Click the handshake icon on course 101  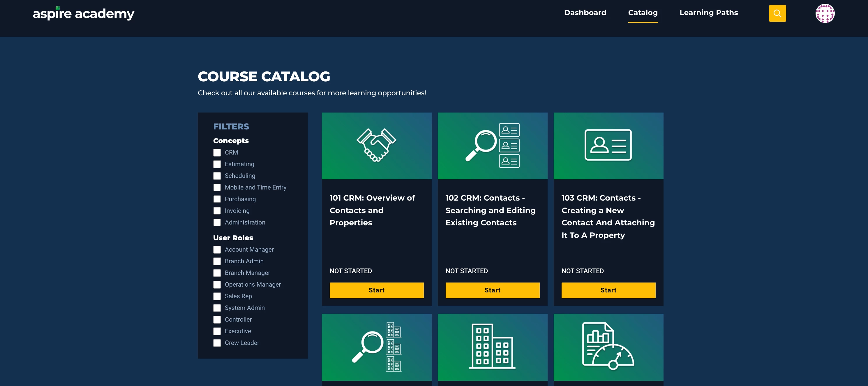tap(376, 146)
